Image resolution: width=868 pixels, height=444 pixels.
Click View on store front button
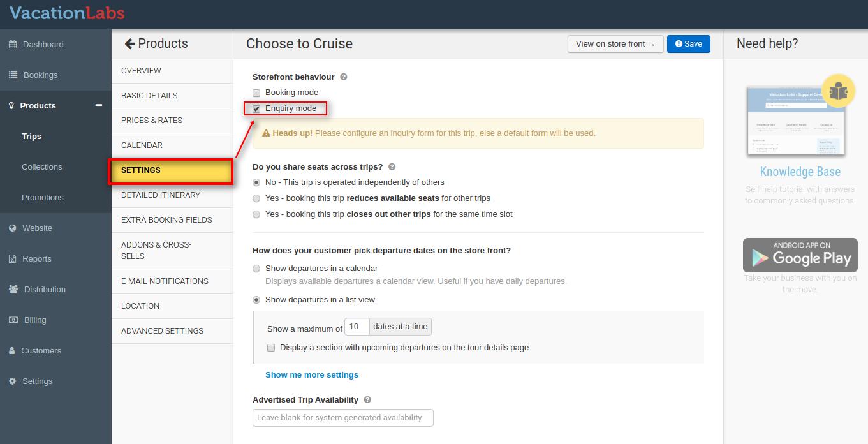point(615,44)
